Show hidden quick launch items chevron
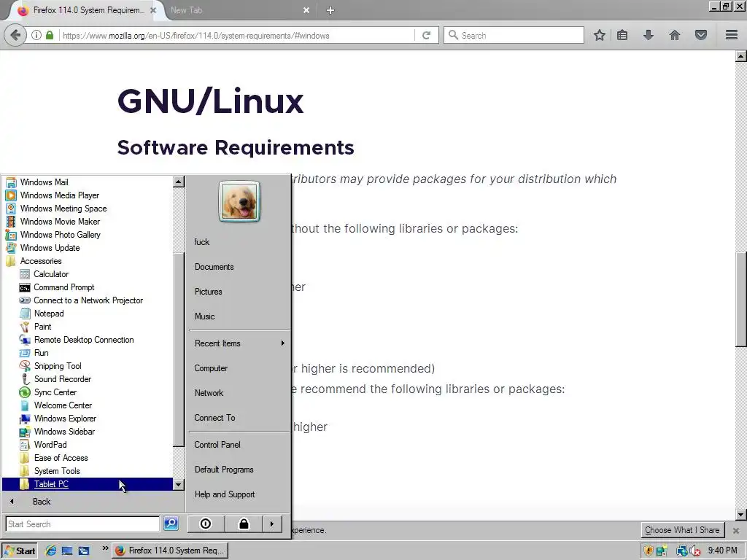747x560 pixels. tap(105, 548)
